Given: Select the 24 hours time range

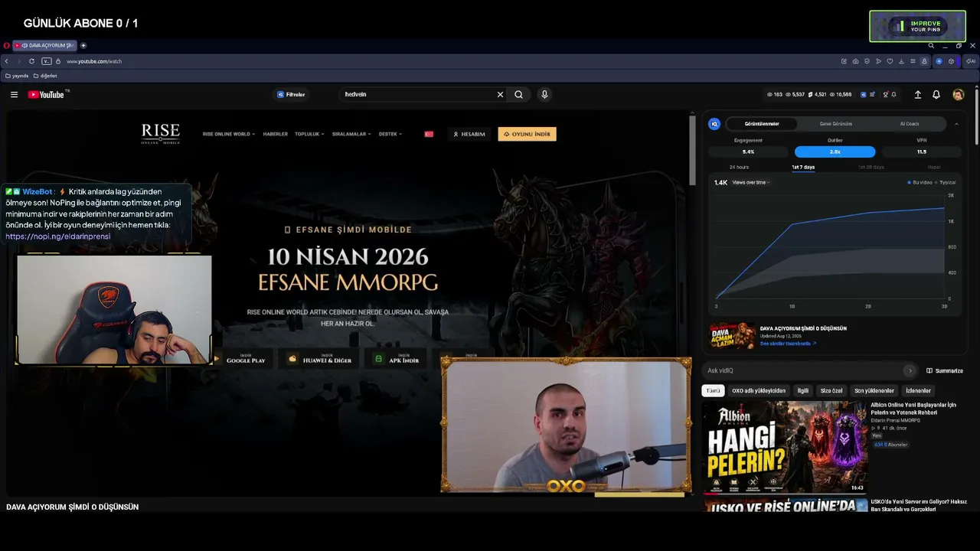Looking at the screenshot, I should tap(739, 167).
